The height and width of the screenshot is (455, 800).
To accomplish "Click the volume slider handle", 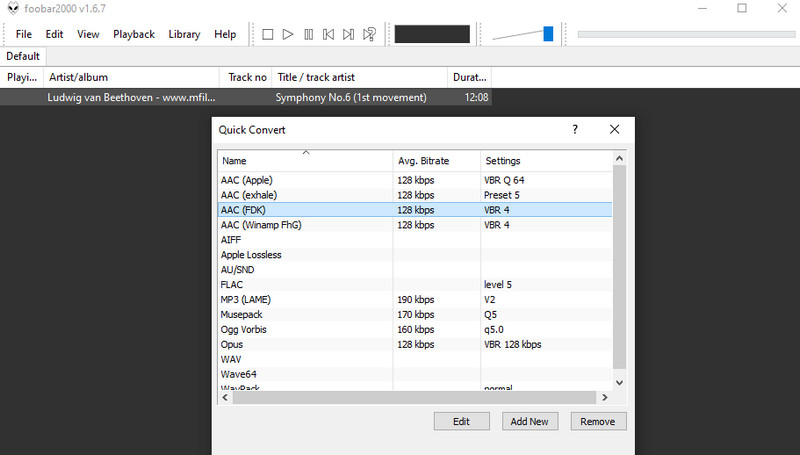I will [548, 34].
